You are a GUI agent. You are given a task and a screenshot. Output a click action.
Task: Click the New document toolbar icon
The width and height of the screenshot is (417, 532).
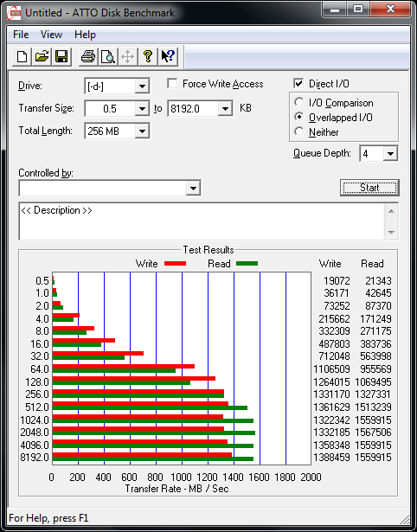(22, 56)
